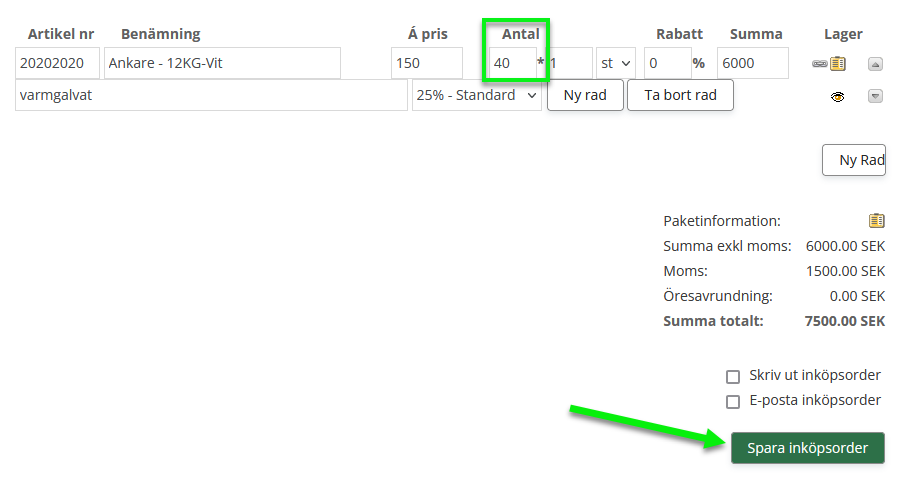Click the Artikel nr field containing 20202020

click(x=58, y=63)
